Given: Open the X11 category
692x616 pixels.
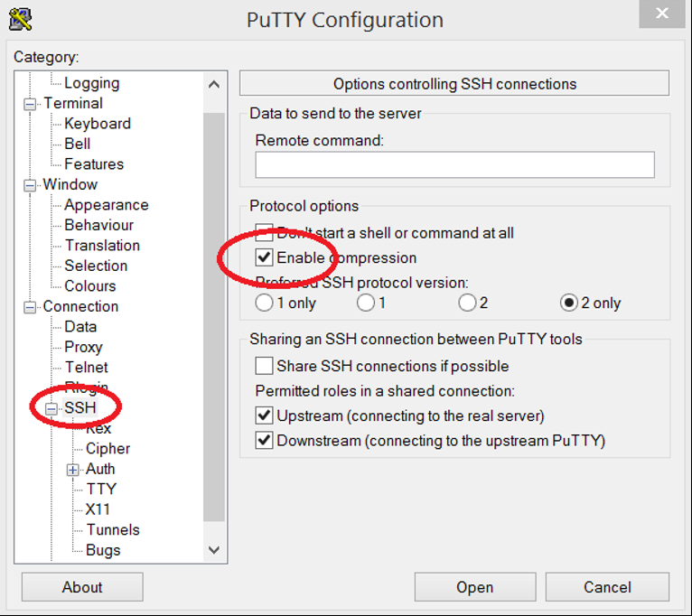Looking at the screenshot, I should [x=98, y=509].
